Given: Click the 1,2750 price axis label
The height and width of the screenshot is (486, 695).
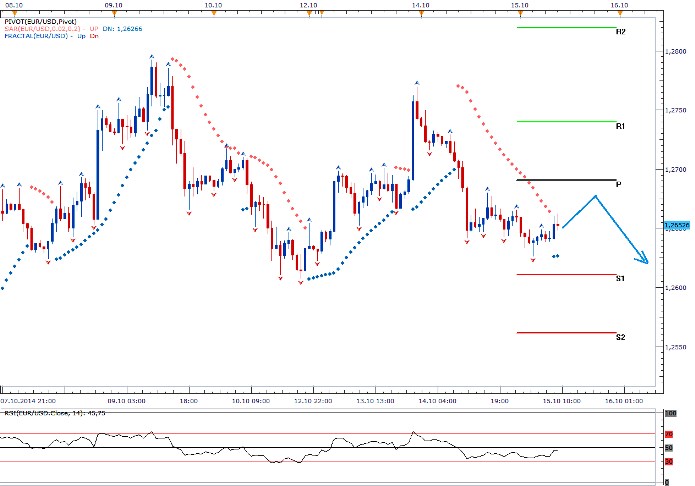Looking at the screenshot, I should point(675,110).
